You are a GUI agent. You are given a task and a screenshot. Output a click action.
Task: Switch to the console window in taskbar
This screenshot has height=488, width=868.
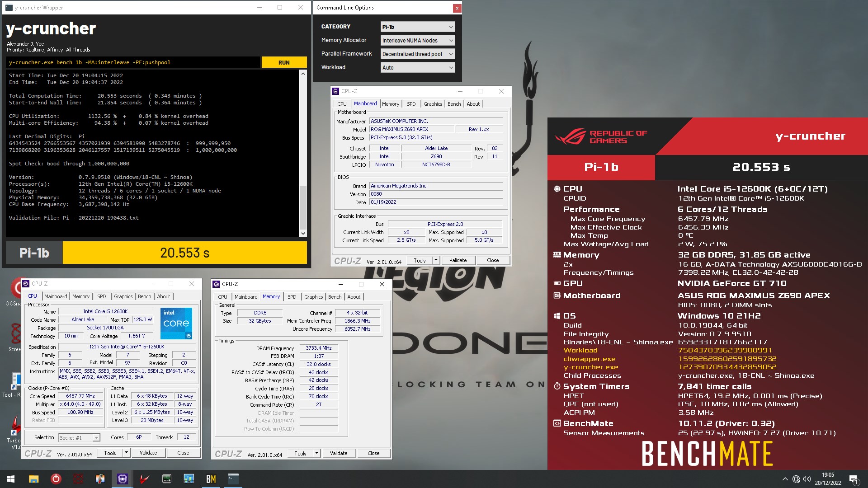pos(233,479)
